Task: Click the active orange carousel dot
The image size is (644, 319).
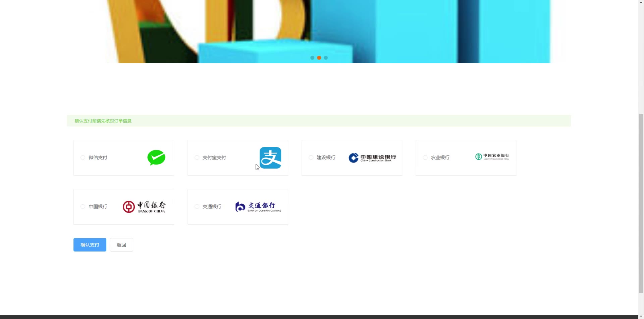Action: pyautogui.click(x=319, y=58)
